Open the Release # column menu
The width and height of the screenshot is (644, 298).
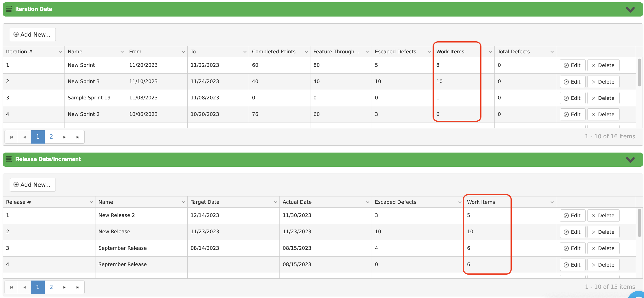(91, 202)
